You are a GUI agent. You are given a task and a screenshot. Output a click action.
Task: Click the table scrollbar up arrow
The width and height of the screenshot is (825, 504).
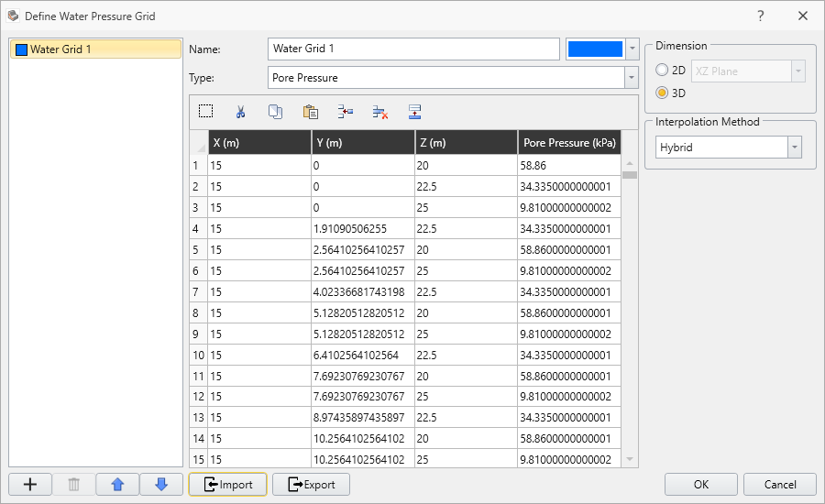[630, 163]
